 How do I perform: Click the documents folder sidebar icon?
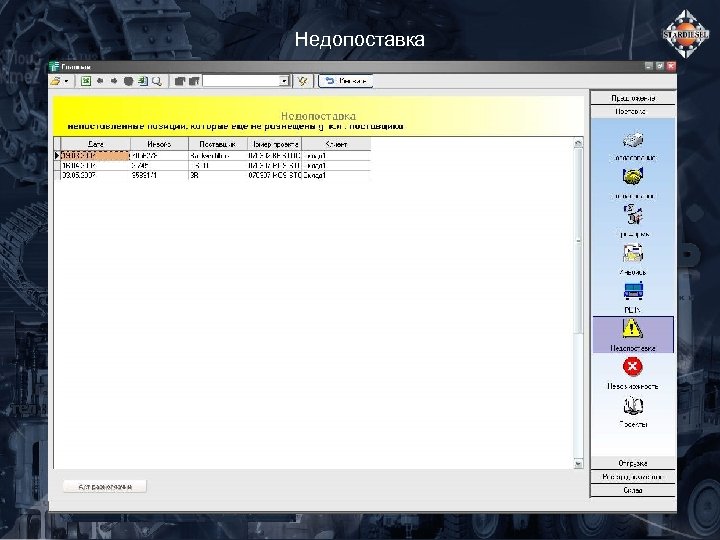point(633,253)
